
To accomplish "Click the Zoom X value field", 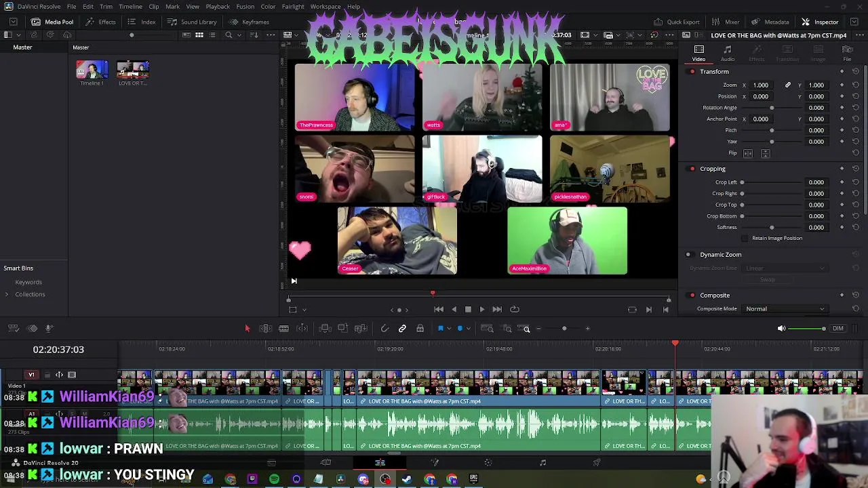I will click(x=761, y=85).
